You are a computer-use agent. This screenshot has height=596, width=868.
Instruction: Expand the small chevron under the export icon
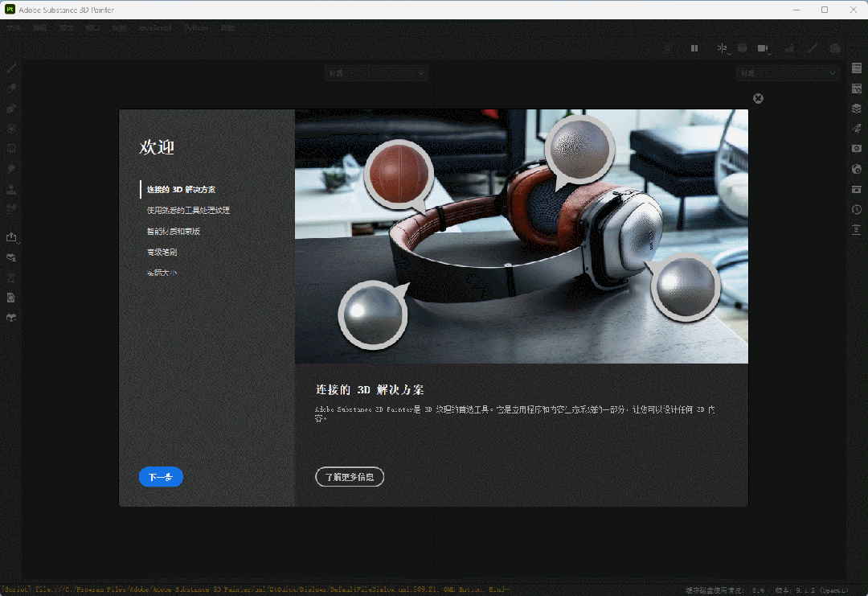[18, 243]
